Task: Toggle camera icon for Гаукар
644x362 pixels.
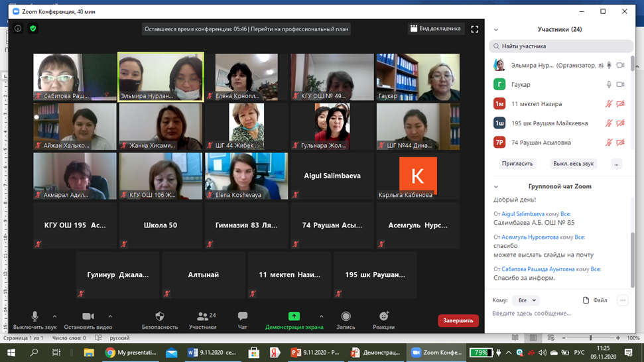Action: point(621,84)
